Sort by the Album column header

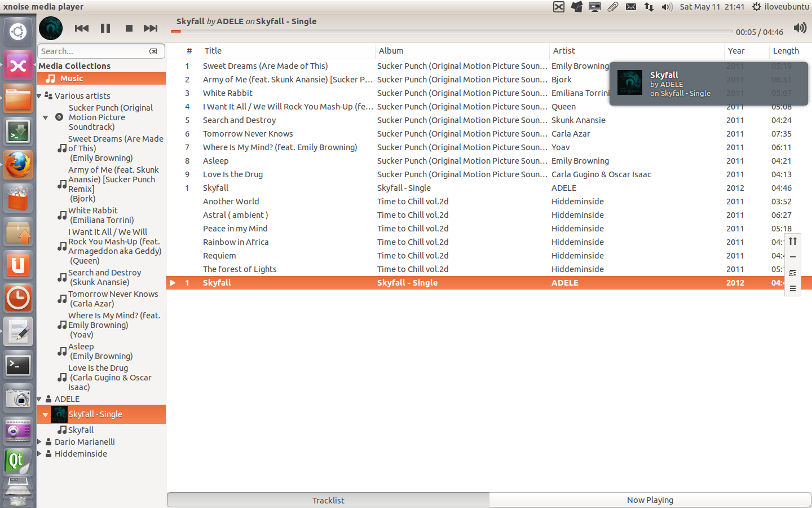[x=462, y=51]
